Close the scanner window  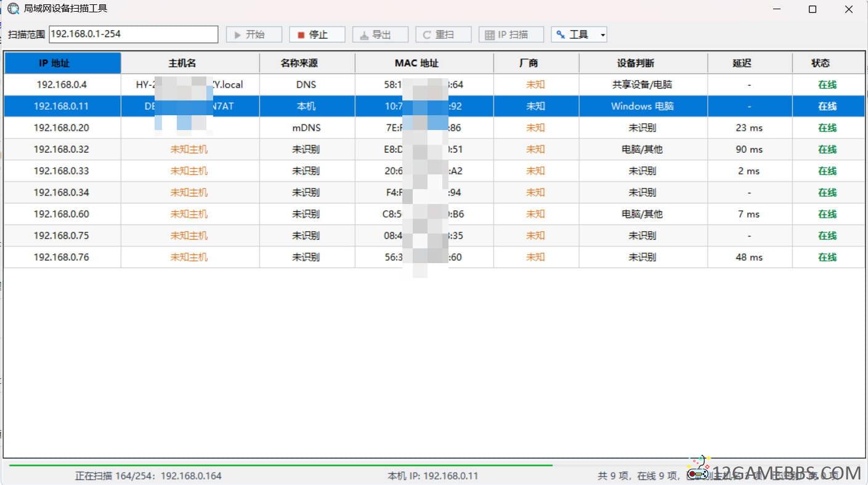(849, 9)
